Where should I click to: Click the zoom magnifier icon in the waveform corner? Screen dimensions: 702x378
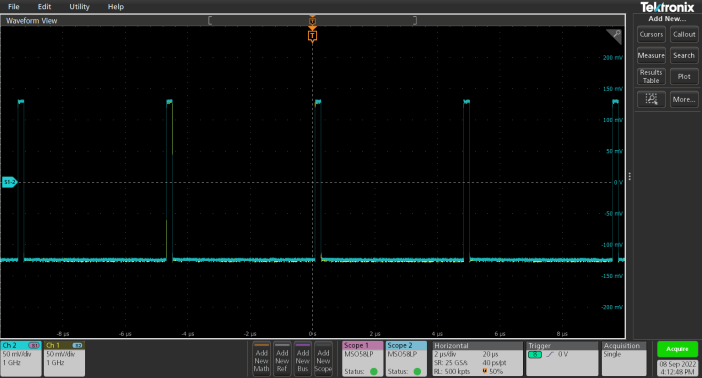[x=614, y=36]
